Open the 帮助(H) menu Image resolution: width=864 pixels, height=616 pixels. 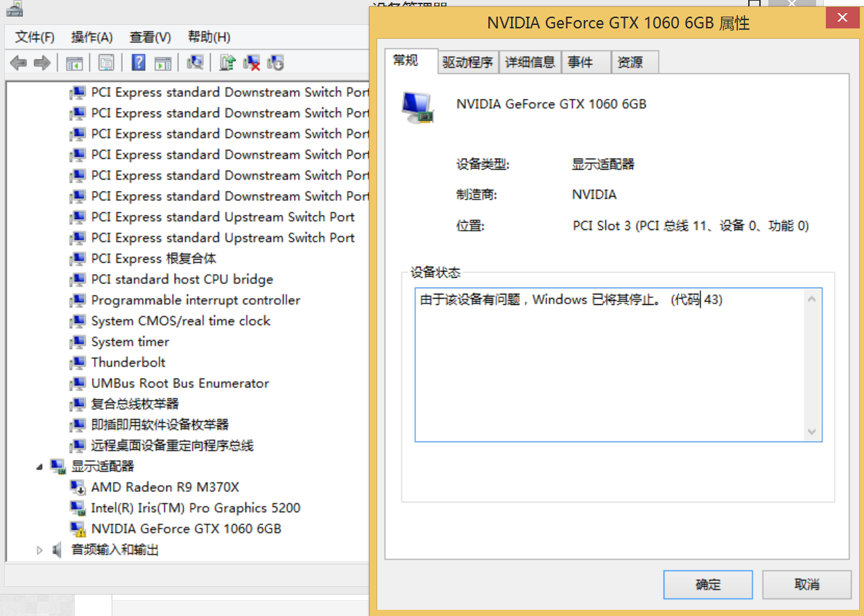(209, 37)
